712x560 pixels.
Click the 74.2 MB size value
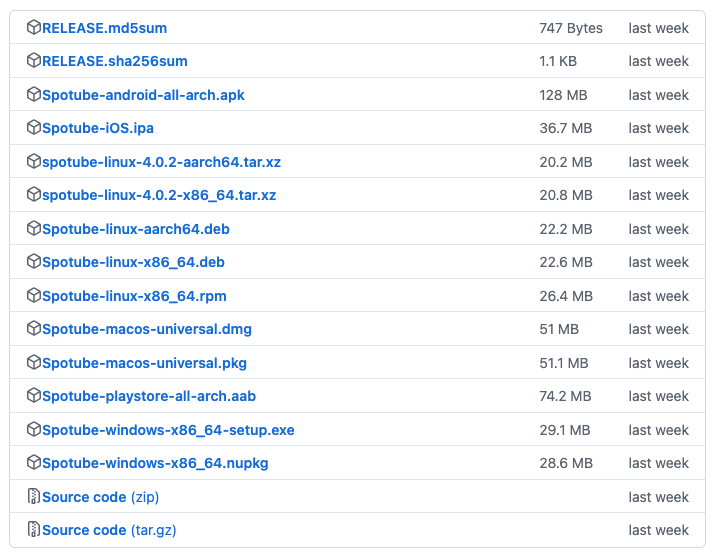565,396
